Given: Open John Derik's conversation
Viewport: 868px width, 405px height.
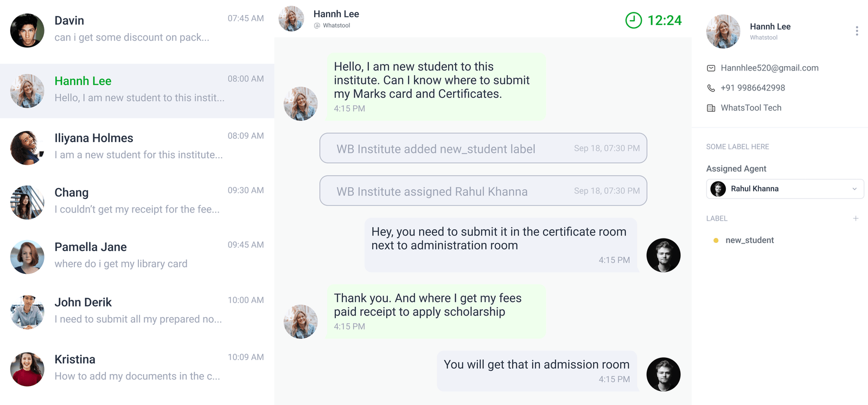Looking at the screenshot, I should (x=137, y=311).
